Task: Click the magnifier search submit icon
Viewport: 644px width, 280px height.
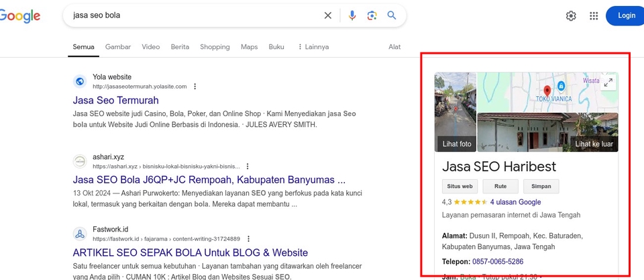Action: point(391,15)
